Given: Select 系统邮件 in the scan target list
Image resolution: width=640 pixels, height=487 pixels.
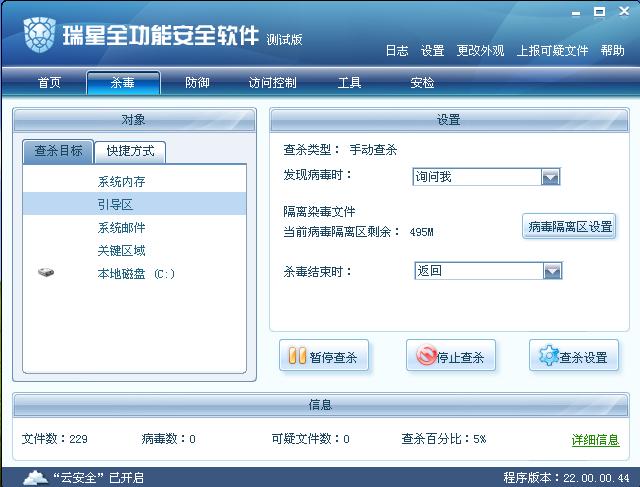Looking at the screenshot, I should click(134, 227).
